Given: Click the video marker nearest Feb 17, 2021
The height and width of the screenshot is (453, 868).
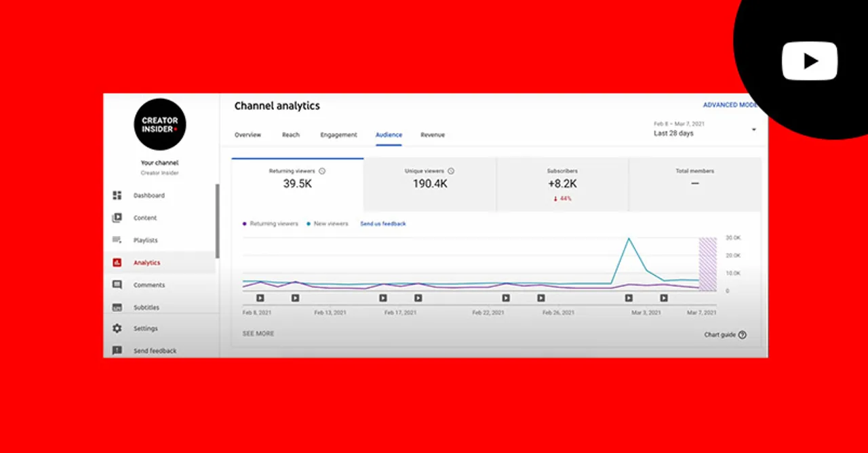Looking at the screenshot, I should (382, 298).
